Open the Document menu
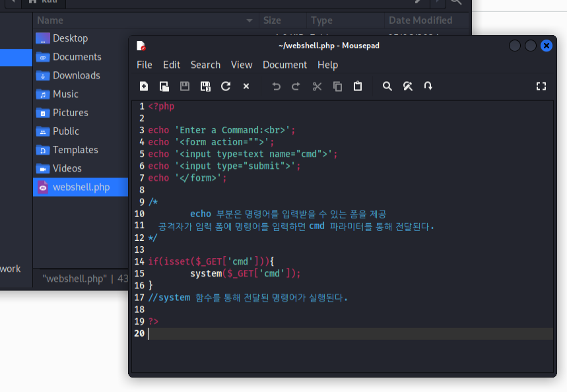The image size is (567, 392). (284, 65)
